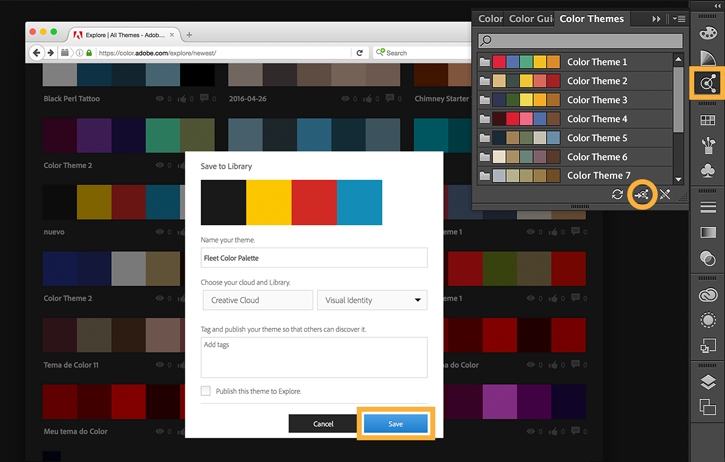
Task: Click the padlock icon in the address bar
Action: pyautogui.click(x=89, y=53)
